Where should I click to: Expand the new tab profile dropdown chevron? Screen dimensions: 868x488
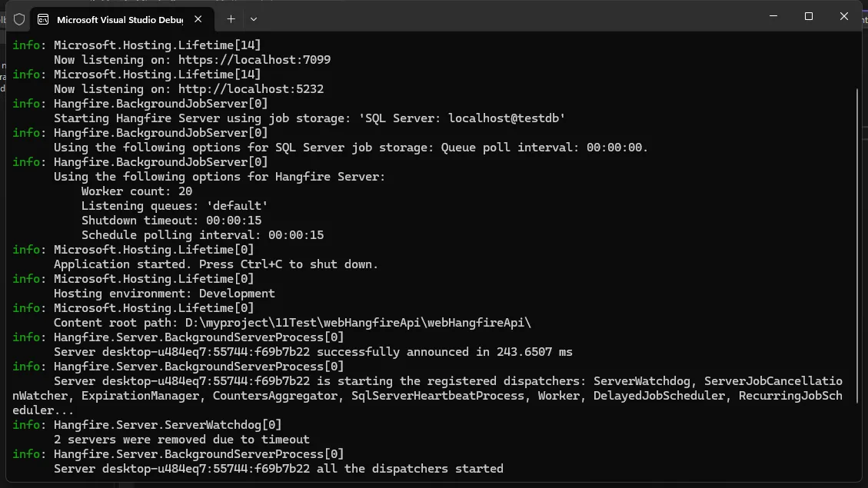coord(254,19)
